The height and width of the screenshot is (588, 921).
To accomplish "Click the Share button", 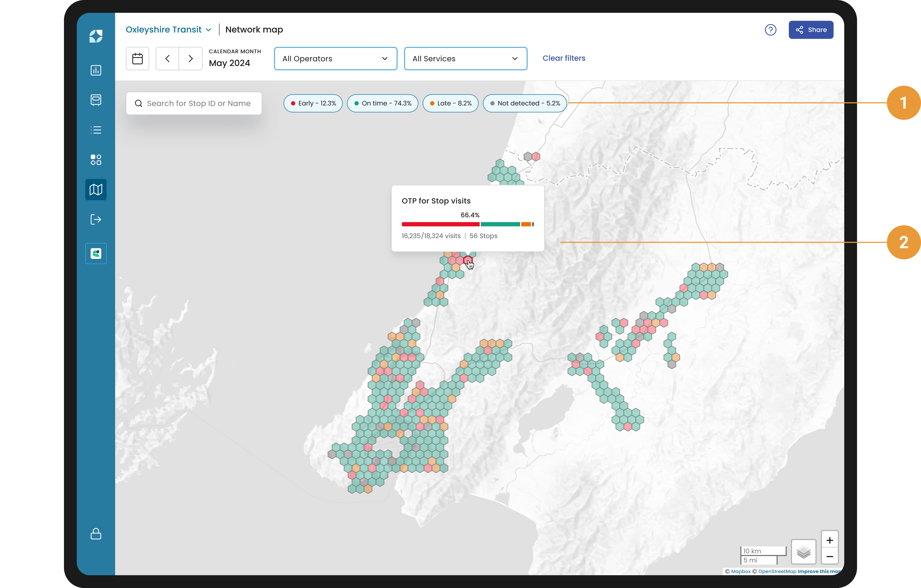I will 810,30.
